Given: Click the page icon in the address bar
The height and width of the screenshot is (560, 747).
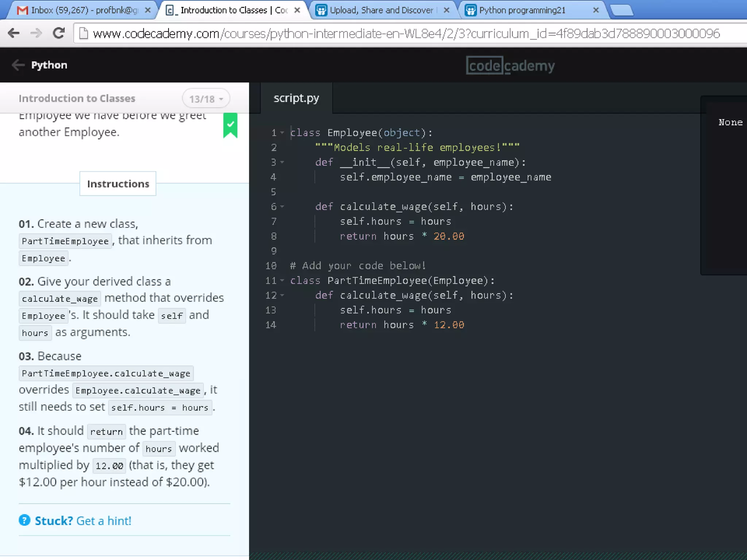Looking at the screenshot, I should click(x=84, y=33).
